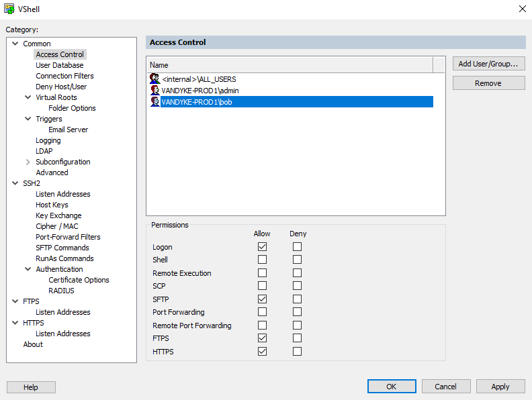Image resolution: width=532 pixels, height=400 pixels.
Task: Sort list by Name column header
Action: click(x=289, y=65)
